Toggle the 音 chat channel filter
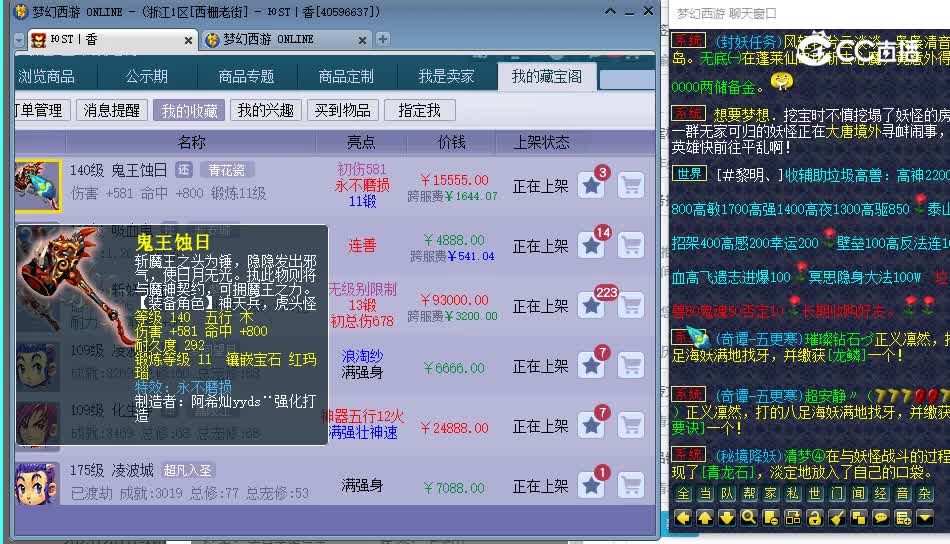The height and width of the screenshot is (544, 950). click(903, 494)
